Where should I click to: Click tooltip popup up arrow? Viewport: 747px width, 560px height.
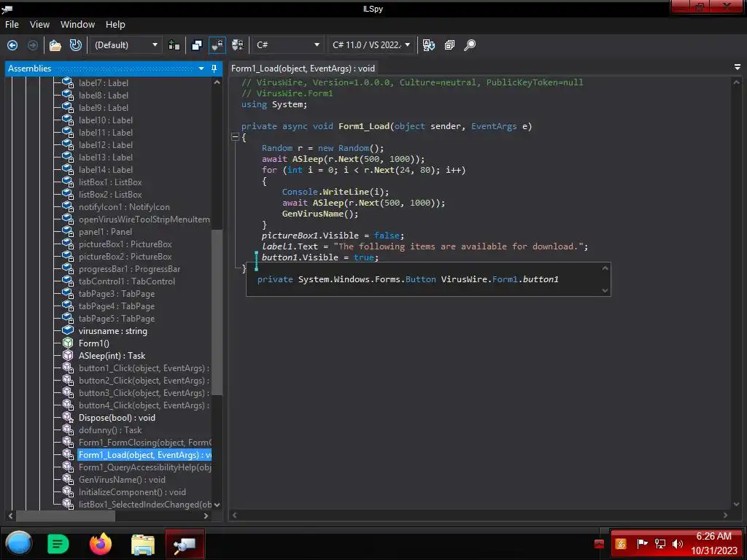click(x=605, y=268)
